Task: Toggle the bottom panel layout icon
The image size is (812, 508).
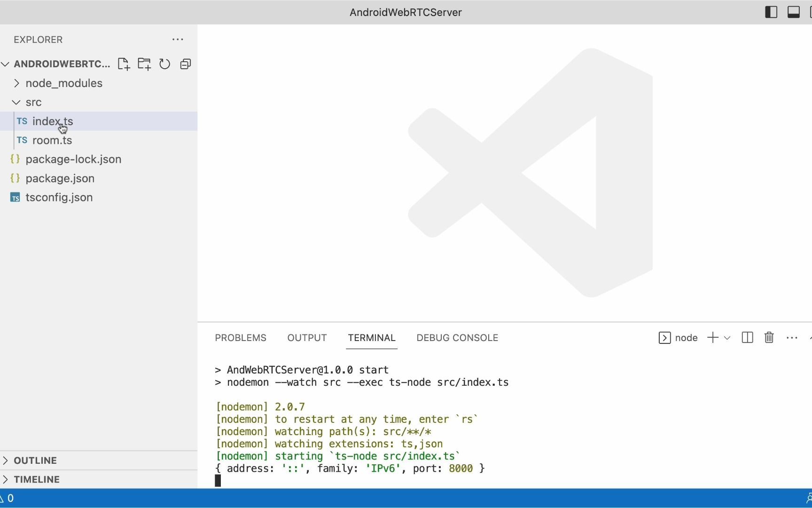Action: pos(794,12)
